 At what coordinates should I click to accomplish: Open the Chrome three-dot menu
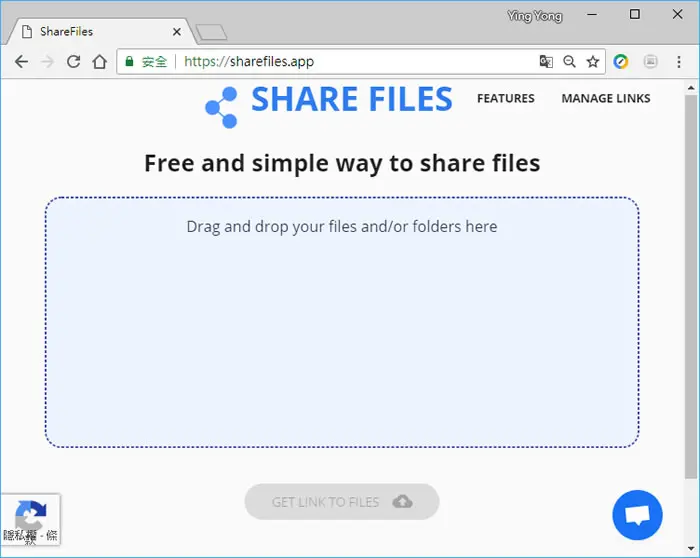(679, 62)
